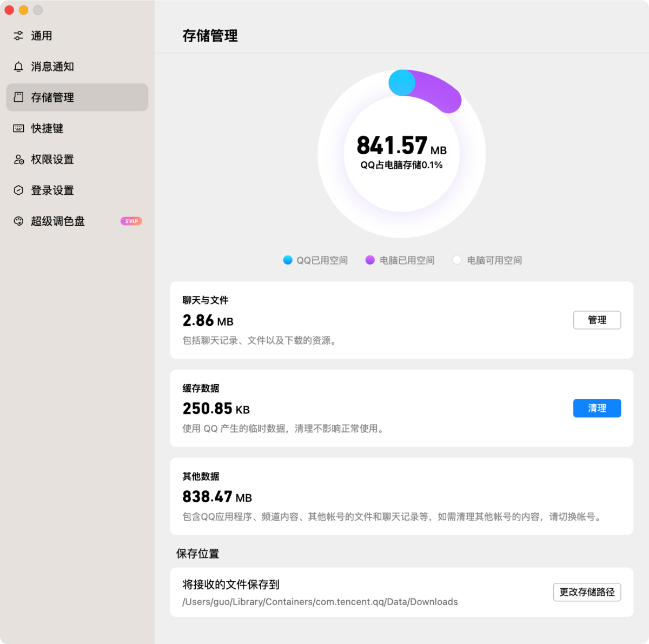This screenshot has height=644, width=649.
Task: Click the 将接收的文件保存到 label
Action: pos(231,584)
